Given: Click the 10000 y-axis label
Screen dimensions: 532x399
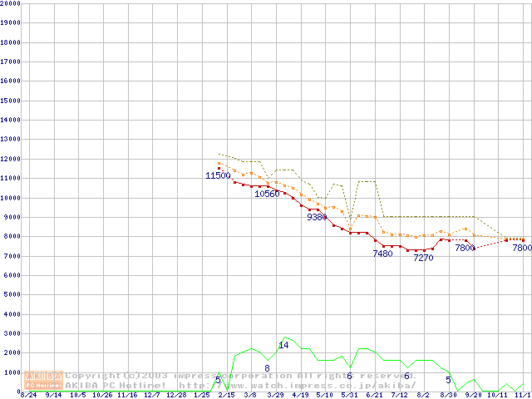Looking at the screenshot, I should [10, 198].
